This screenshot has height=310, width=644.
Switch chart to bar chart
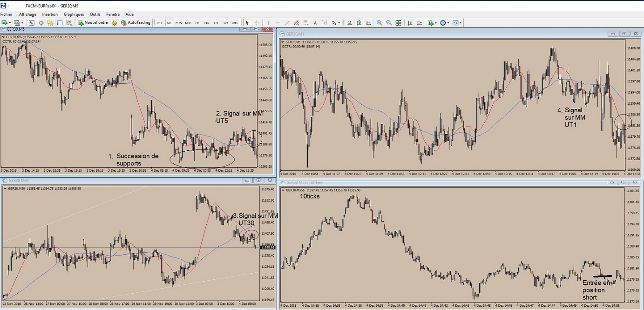point(349,23)
